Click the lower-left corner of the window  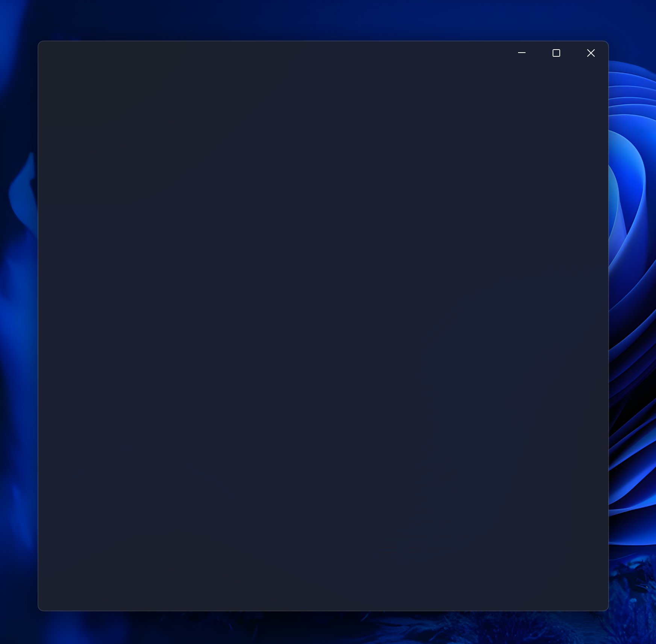tap(41, 609)
